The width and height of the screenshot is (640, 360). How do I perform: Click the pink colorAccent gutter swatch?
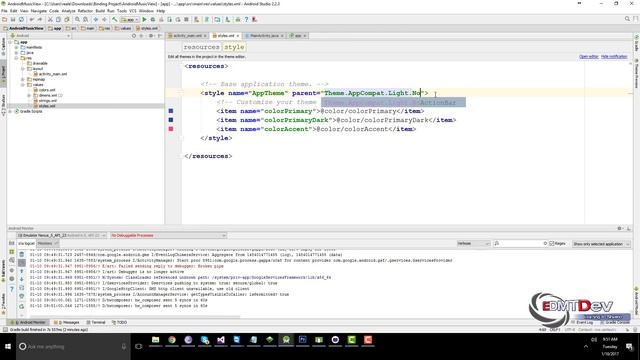171,129
